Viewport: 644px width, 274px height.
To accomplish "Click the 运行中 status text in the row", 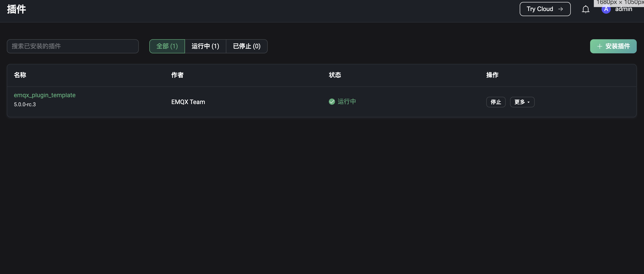I will click(346, 102).
